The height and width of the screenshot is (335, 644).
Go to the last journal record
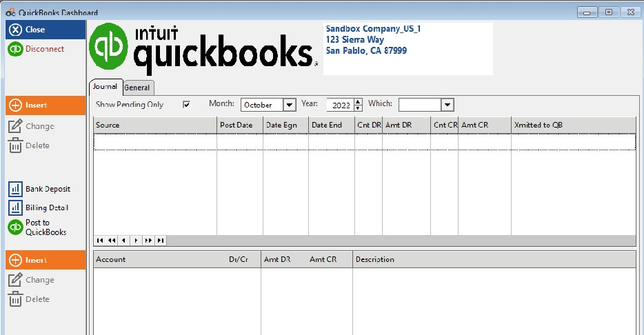[161, 241]
